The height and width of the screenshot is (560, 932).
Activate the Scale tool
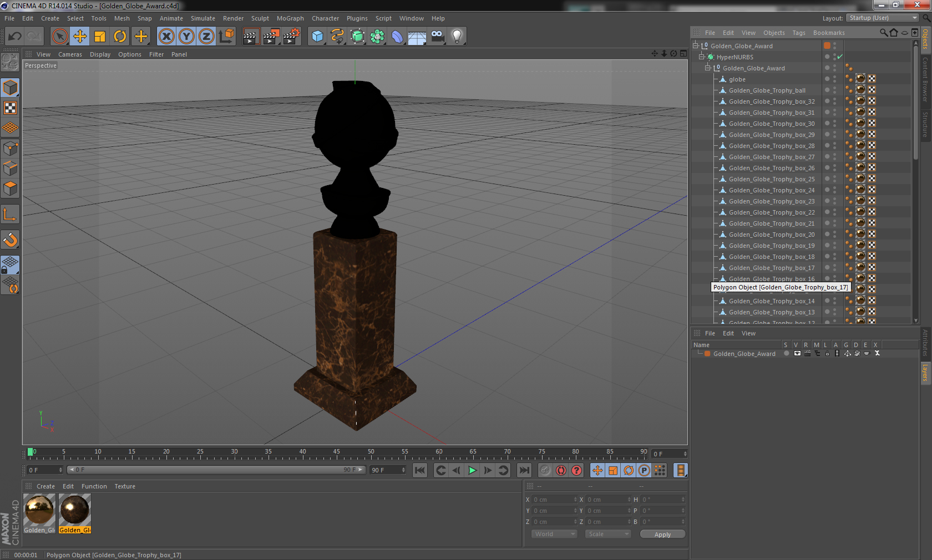click(100, 37)
